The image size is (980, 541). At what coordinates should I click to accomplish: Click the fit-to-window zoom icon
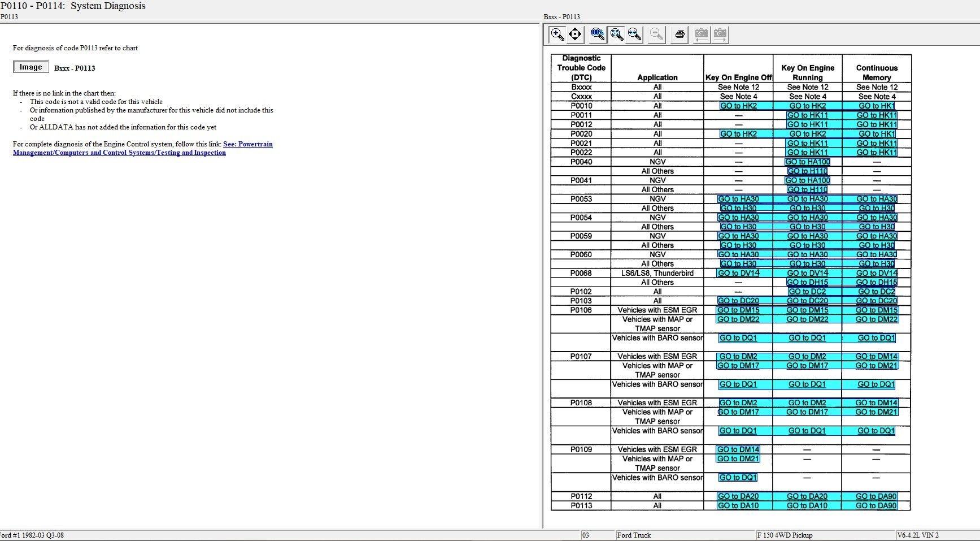tap(617, 34)
